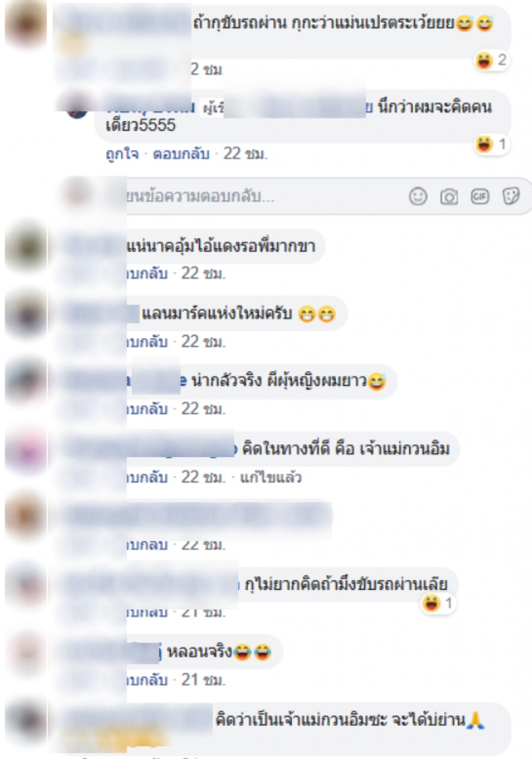Open the sticker picker in reply box

(x=511, y=196)
